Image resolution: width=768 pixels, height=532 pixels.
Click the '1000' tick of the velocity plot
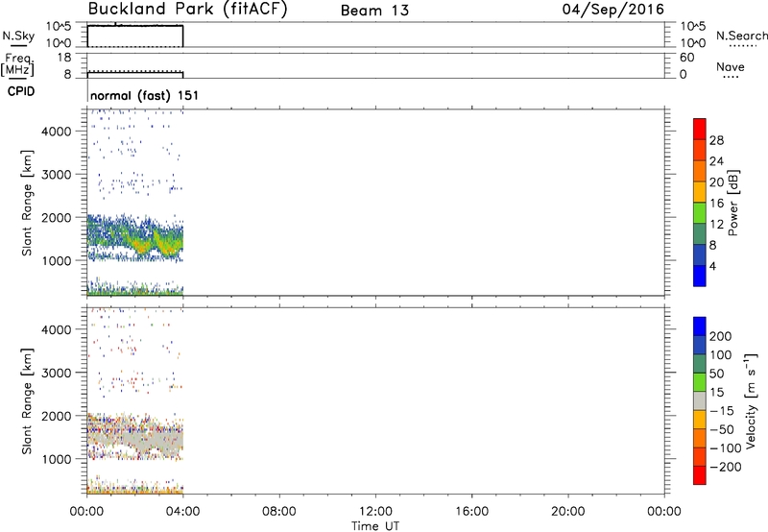(57, 459)
